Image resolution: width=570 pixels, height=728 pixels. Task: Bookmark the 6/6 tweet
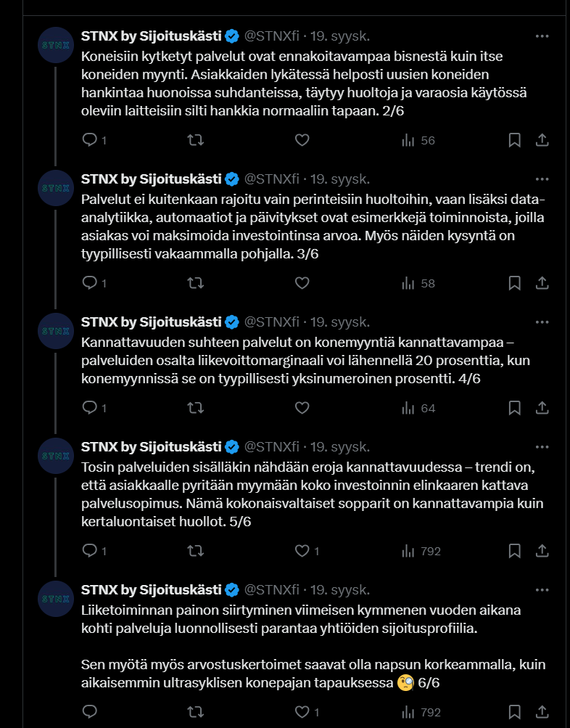click(x=514, y=712)
